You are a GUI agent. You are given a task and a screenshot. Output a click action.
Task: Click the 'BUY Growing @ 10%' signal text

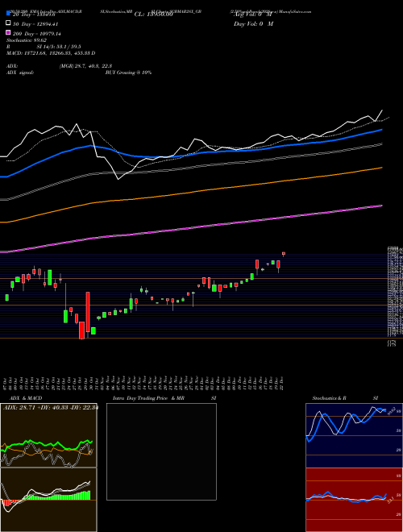pyautogui.click(x=128, y=73)
